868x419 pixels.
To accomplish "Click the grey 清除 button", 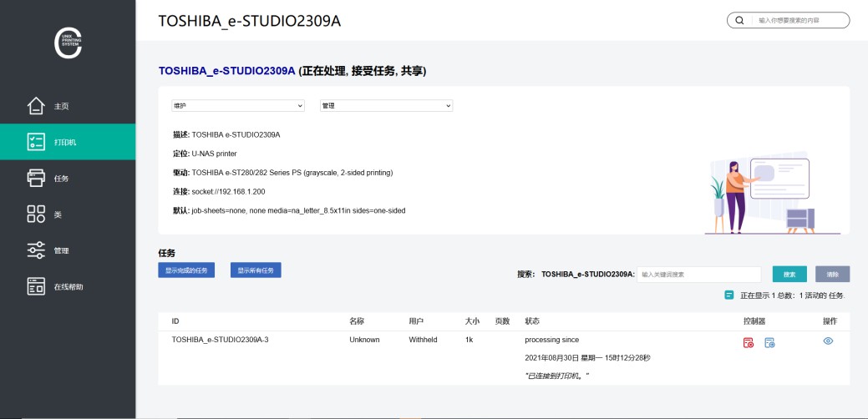I will pyautogui.click(x=833, y=274).
